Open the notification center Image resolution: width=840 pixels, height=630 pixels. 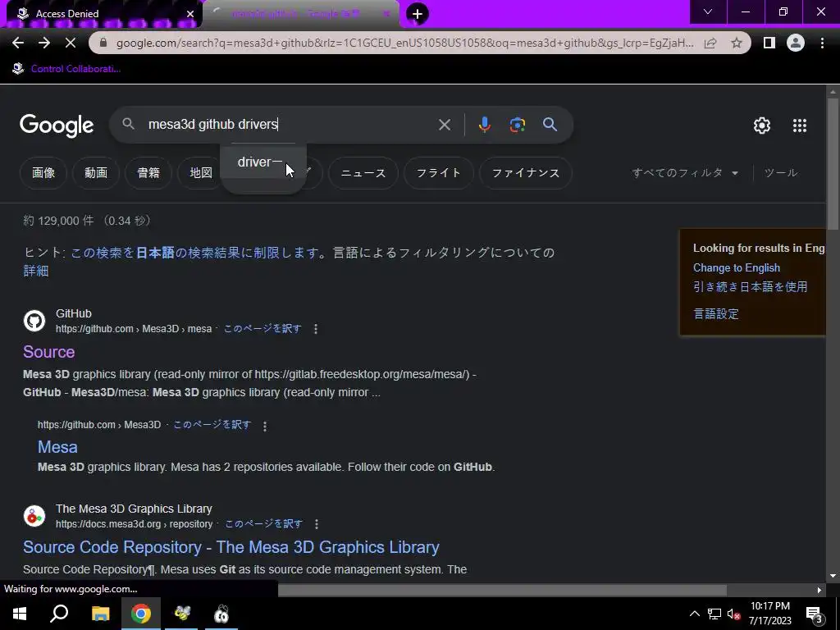814,614
